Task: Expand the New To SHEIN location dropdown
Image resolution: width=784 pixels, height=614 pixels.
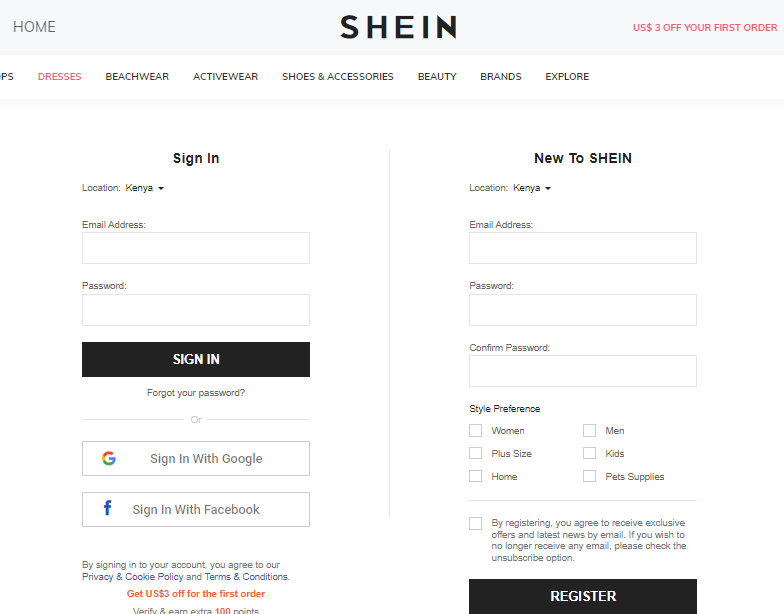Action: [x=532, y=188]
